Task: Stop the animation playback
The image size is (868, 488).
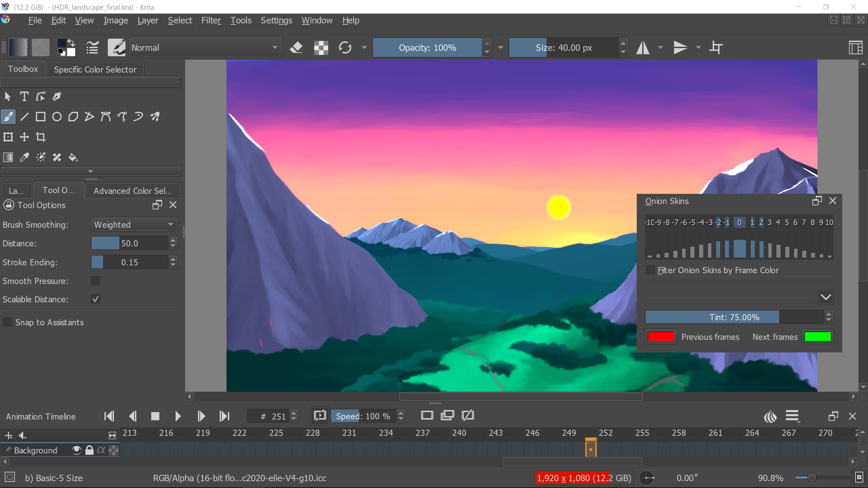Action: (155, 416)
